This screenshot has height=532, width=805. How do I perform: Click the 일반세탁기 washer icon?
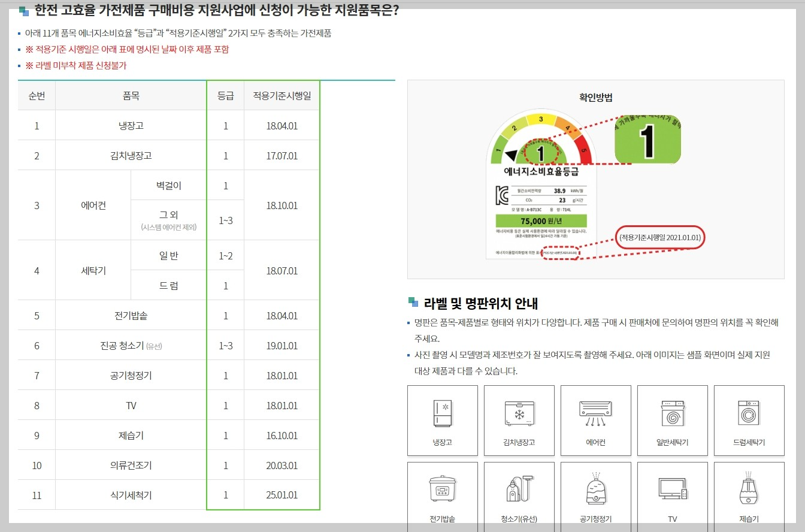[672, 419]
